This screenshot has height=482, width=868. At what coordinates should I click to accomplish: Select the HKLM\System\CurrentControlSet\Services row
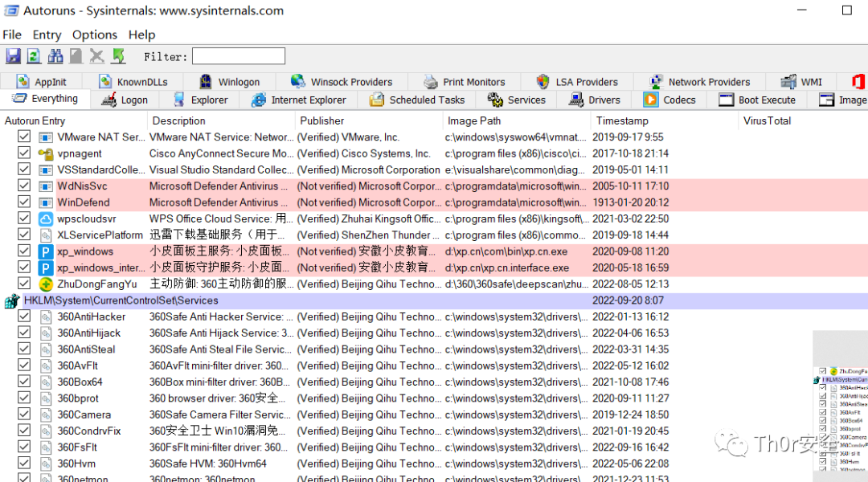[434, 301]
